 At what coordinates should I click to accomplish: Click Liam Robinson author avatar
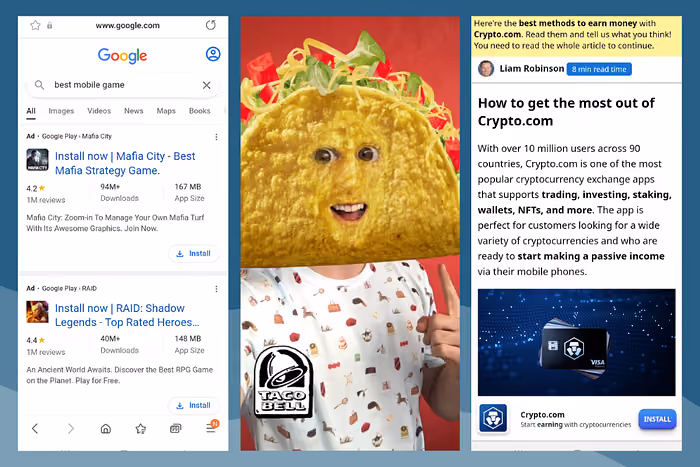pyautogui.click(x=486, y=69)
